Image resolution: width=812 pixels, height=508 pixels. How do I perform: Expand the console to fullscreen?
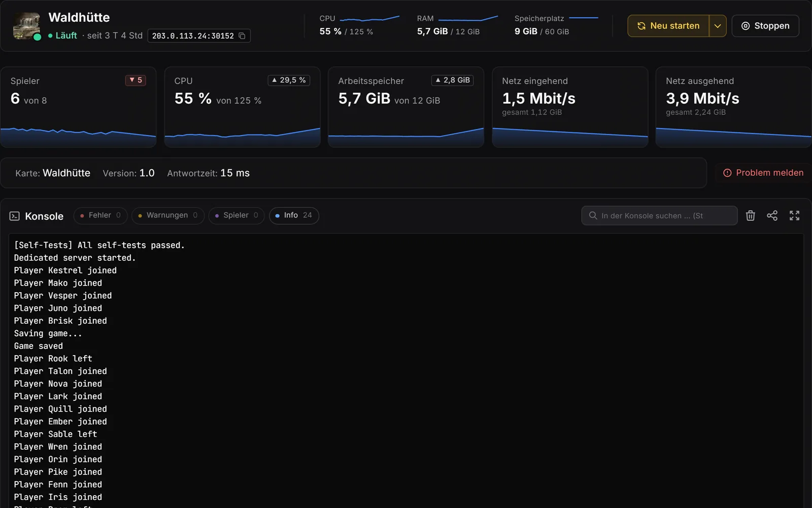(794, 215)
